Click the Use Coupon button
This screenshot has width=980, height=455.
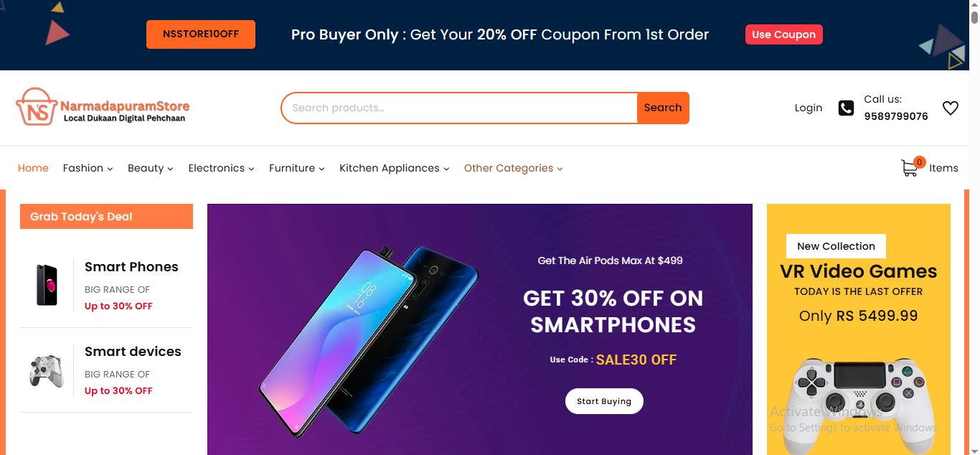pyautogui.click(x=783, y=34)
